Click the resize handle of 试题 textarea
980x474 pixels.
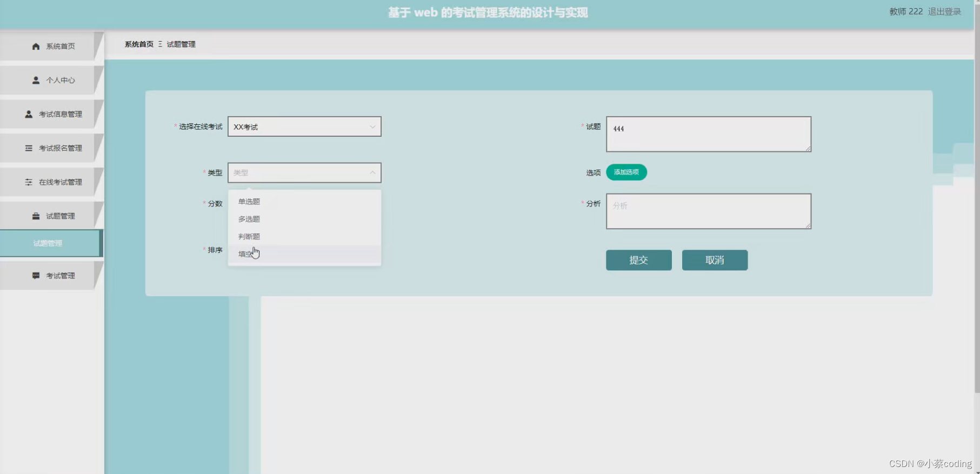[x=808, y=149]
